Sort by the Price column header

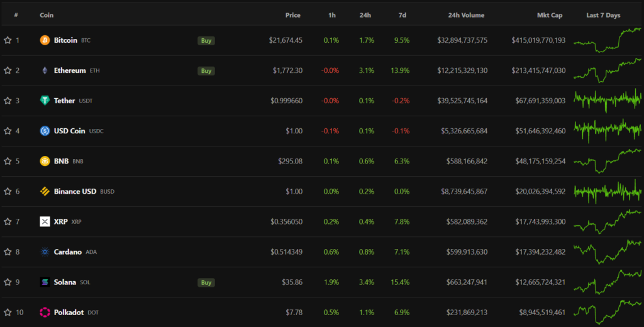(293, 15)
